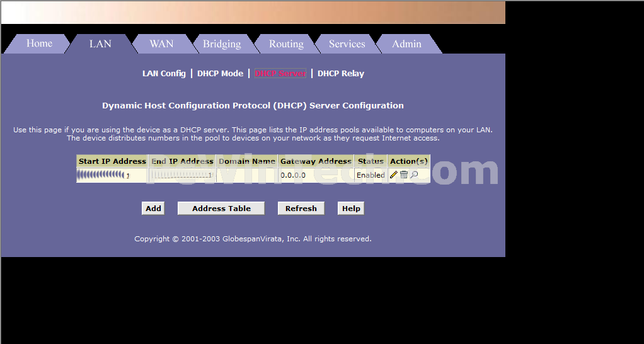Switch to the Admin tab
The width and height of the screenshot is (644, 344).
406,43
